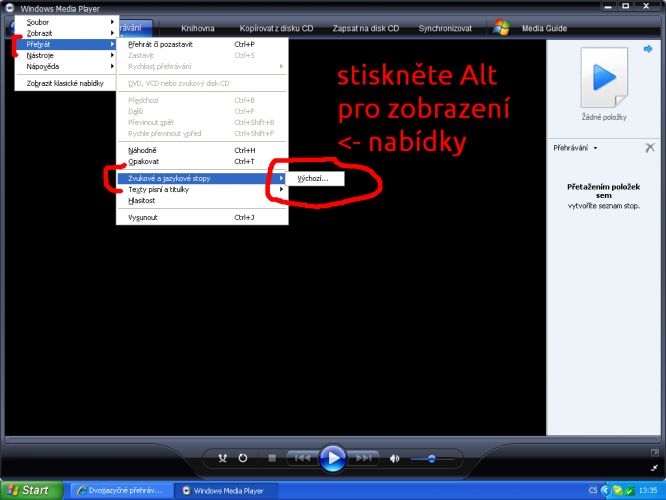Open the Přehrávání playlist dropdown

coord(575,148)
